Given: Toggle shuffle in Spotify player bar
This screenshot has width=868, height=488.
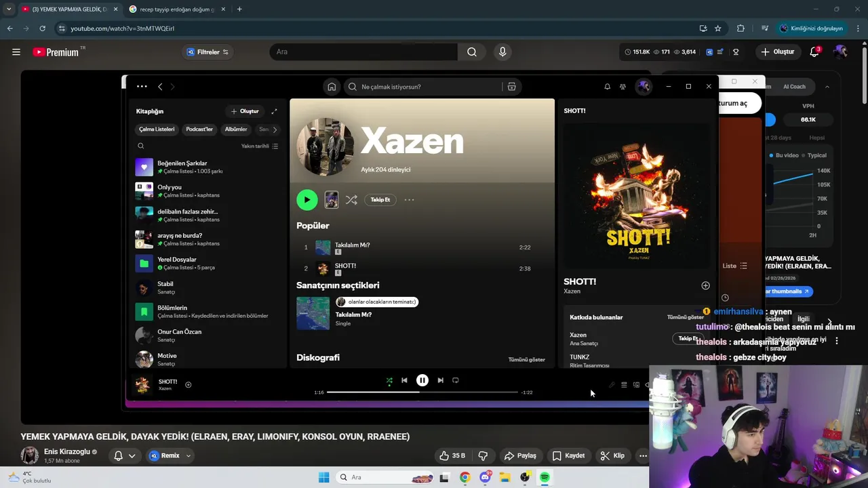Looking at the screenshot, I should (389, 380).
